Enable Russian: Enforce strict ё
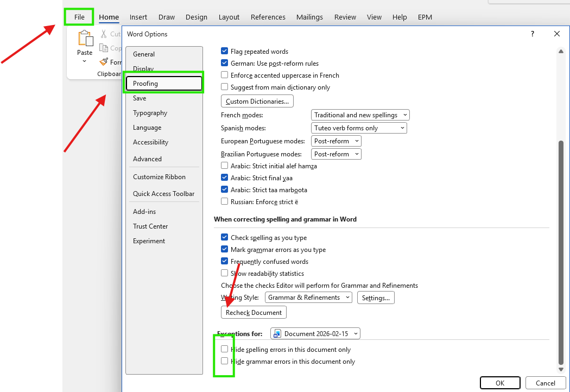570x392 pixels. coord(224,201)
